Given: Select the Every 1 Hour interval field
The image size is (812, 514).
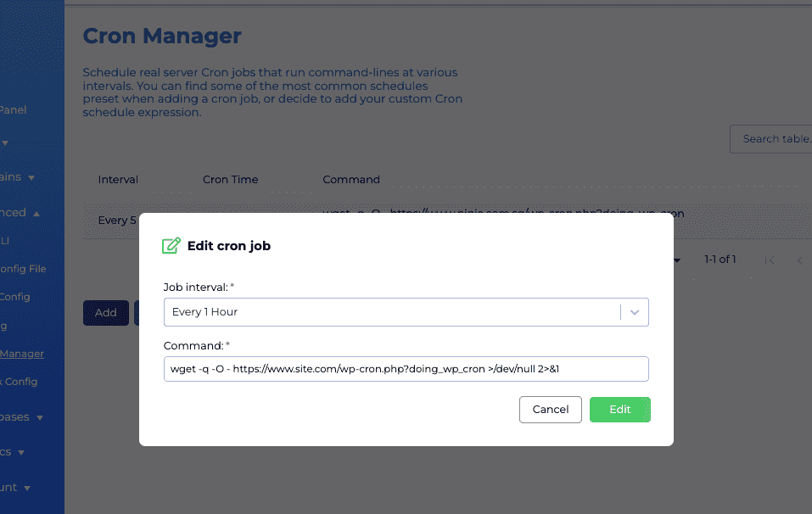Looking at the screenshot, I should (x=406, y=312).
